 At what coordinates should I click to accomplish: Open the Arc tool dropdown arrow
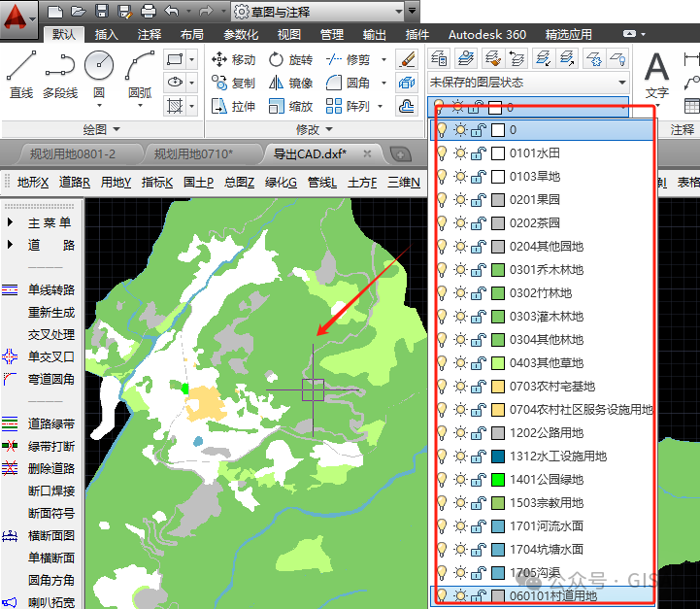click(x=140, y=105)
